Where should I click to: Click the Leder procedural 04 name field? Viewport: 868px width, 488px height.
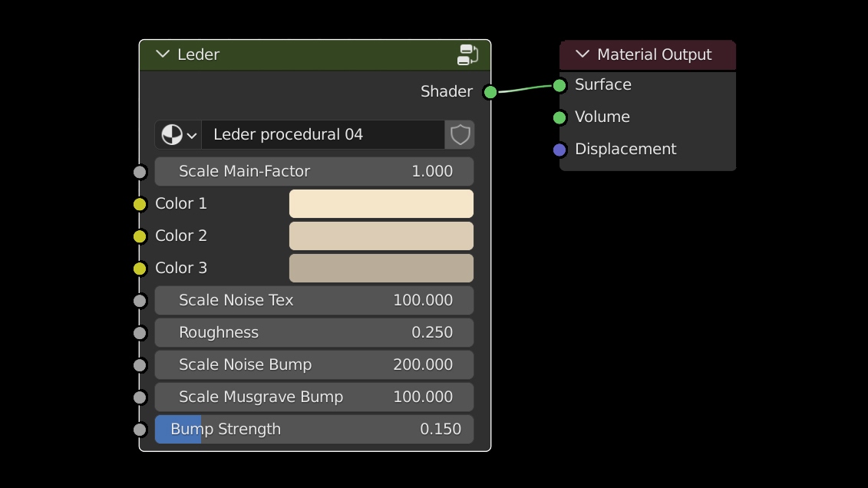coord(322,135)
